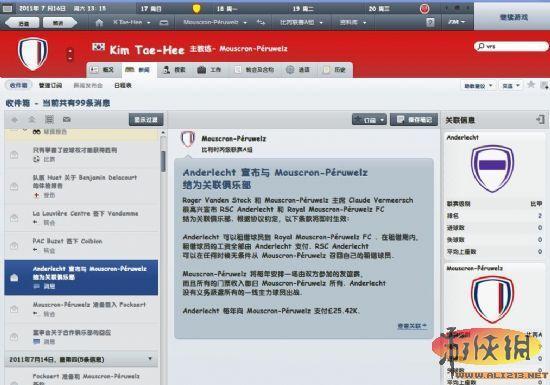Open the Mouscron-Péruwelz club dropdown in top bar
550x385 pixels.
[215, 22]
